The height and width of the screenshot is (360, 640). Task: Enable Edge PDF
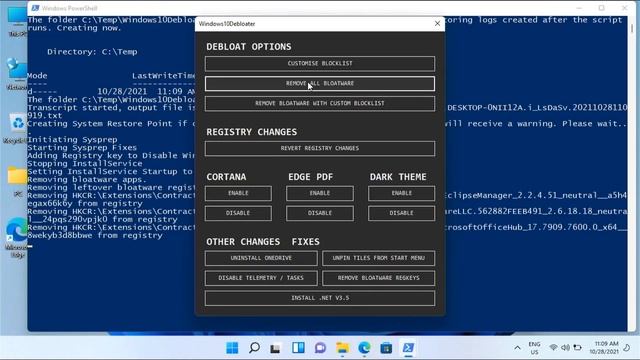tap(320, 193)
